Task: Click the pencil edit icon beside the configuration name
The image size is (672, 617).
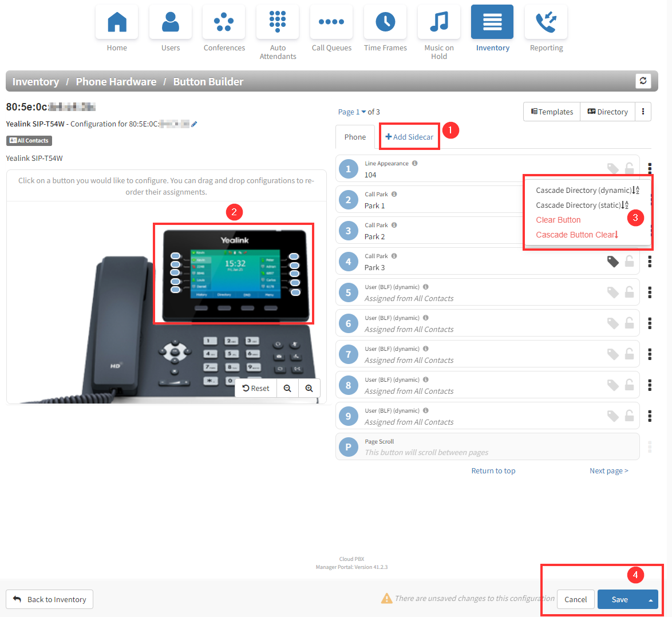Action: tap(194, 124)
